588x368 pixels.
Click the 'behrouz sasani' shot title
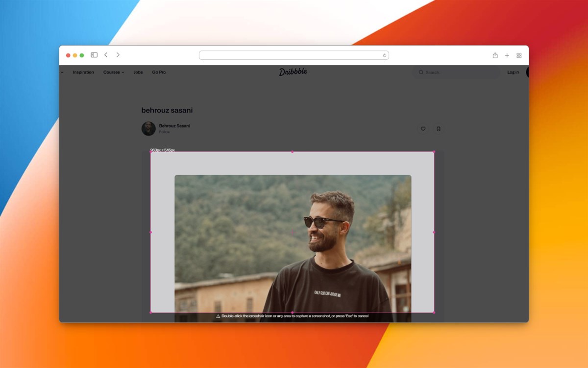click(167, 110)
